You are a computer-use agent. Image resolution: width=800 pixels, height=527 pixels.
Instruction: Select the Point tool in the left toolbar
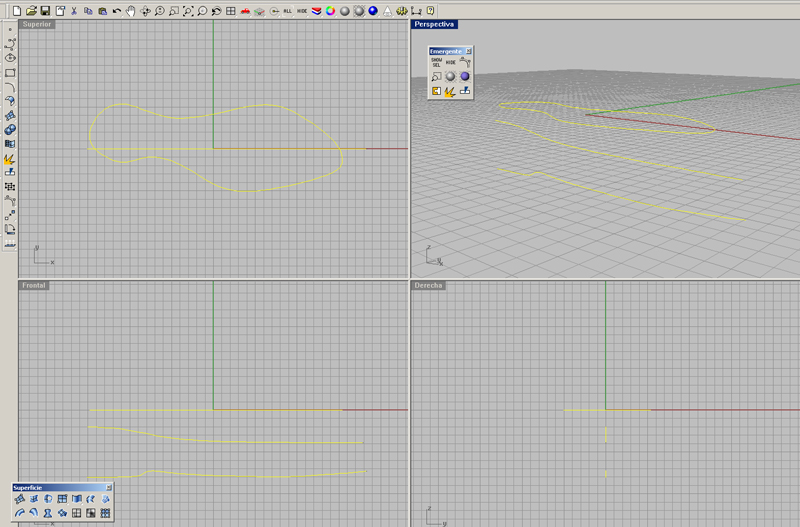10,30
